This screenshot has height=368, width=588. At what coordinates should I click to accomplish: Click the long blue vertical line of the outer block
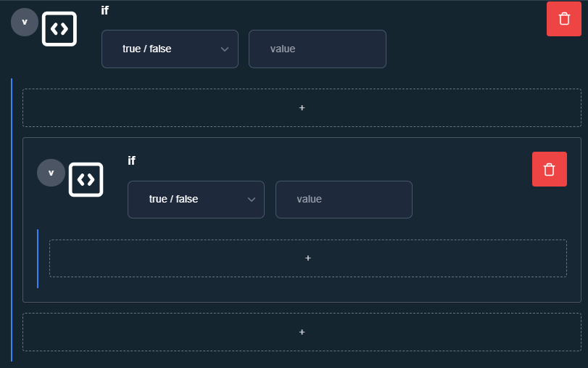pyautogui.click(x=12, y=220)
